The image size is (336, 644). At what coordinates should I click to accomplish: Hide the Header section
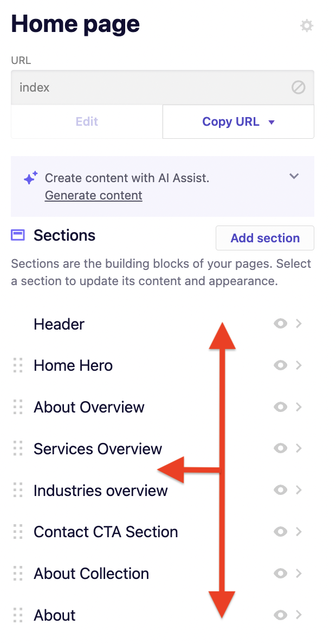click(x=280, y=324)
